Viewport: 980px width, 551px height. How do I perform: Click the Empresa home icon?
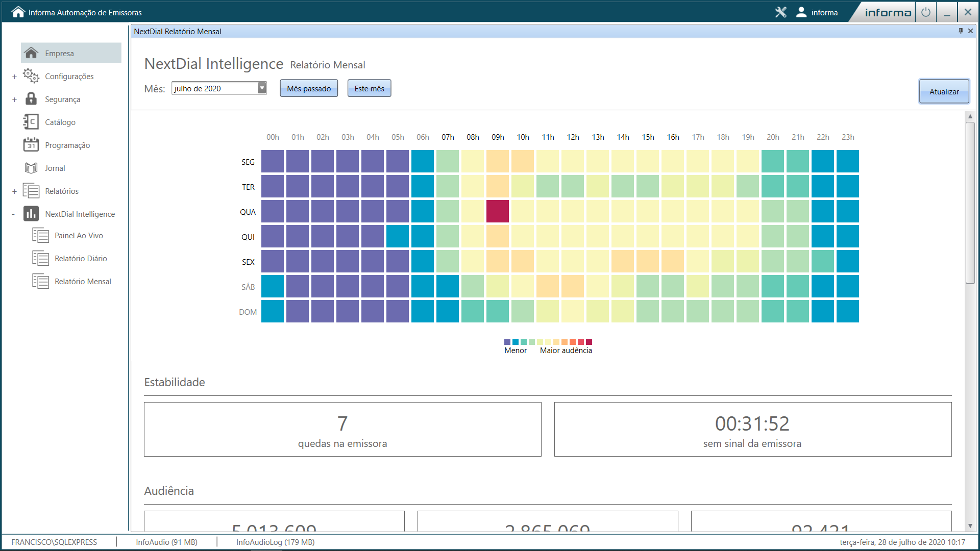(x=31, y=53)
